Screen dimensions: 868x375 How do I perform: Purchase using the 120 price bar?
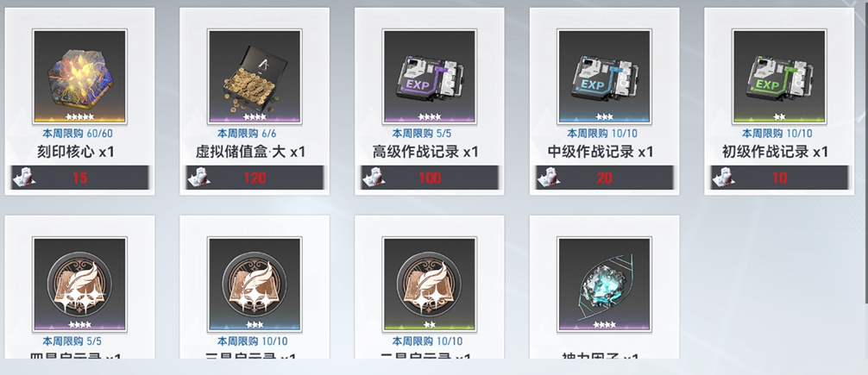coord(255,178)
